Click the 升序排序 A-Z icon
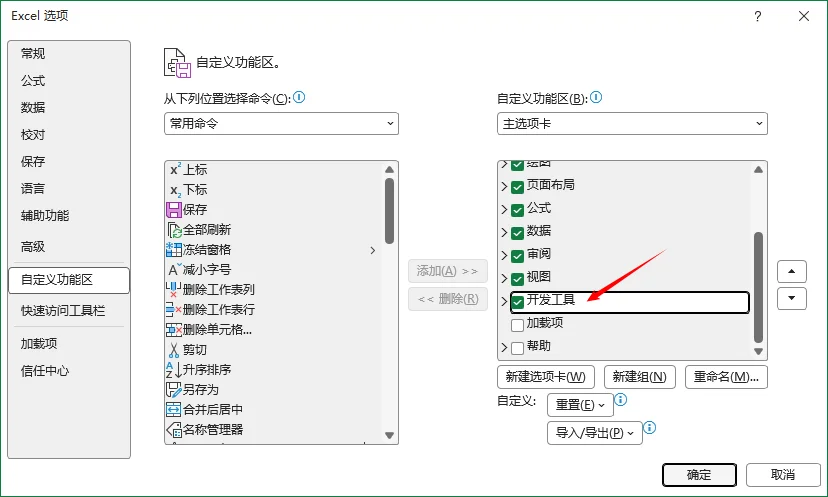828x497 pixels. pyautogui.click(x=174, y=370)
